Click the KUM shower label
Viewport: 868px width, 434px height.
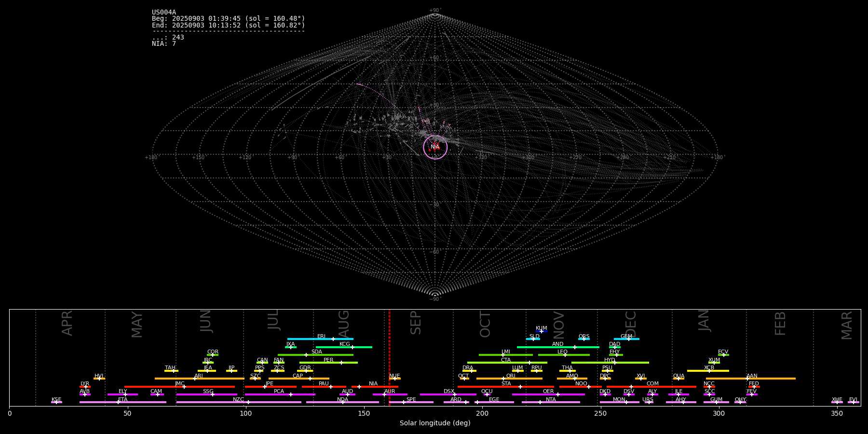(x=542, y=328)
